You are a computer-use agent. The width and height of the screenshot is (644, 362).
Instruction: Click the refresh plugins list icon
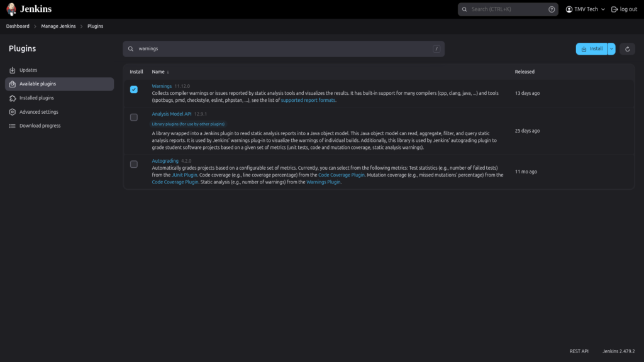627,49
